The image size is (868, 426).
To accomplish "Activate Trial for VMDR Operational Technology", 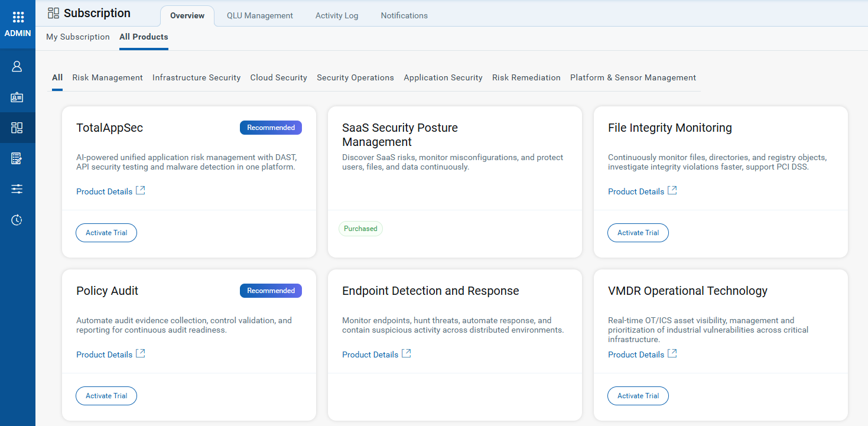I will [638, 396].
